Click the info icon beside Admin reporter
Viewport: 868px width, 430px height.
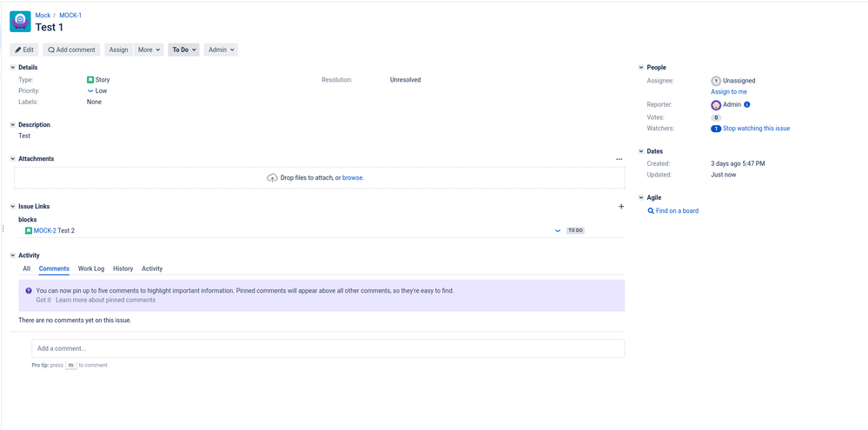point(746,104)
